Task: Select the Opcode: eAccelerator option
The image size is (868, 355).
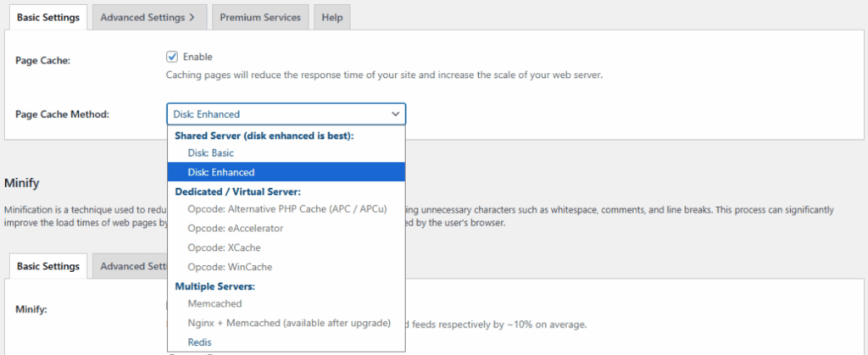Action: click(x=236, y=228)
